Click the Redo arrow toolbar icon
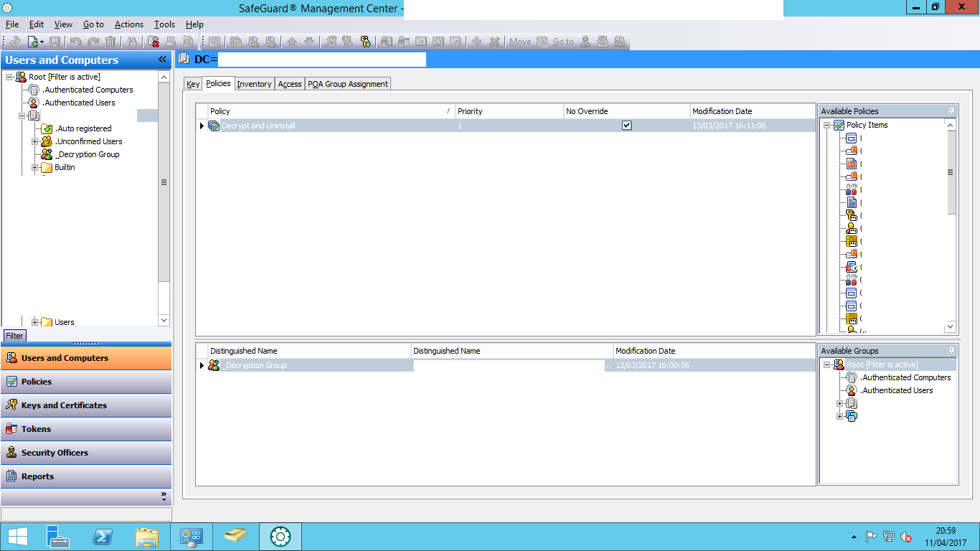The height and width of the screenshot is (551, 980). tap(93, 42)
